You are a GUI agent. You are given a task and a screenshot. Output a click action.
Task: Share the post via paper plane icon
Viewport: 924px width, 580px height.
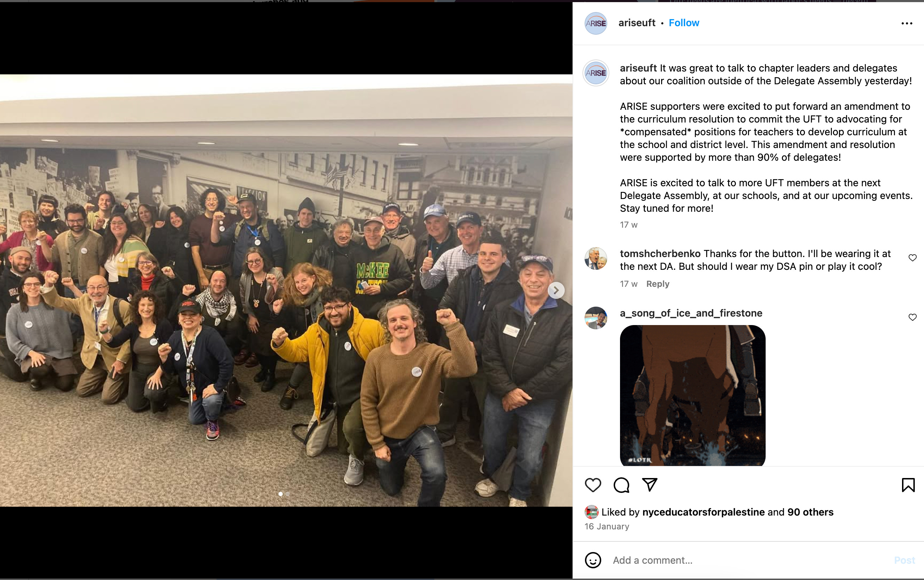[650, 485]
